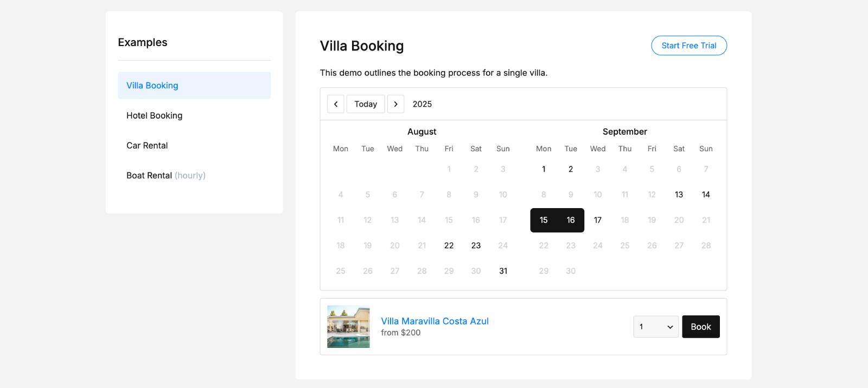The width and height of the screenshot is (868, 388).
Task: Click the 'from $200' price text
Action: point(400,333)
